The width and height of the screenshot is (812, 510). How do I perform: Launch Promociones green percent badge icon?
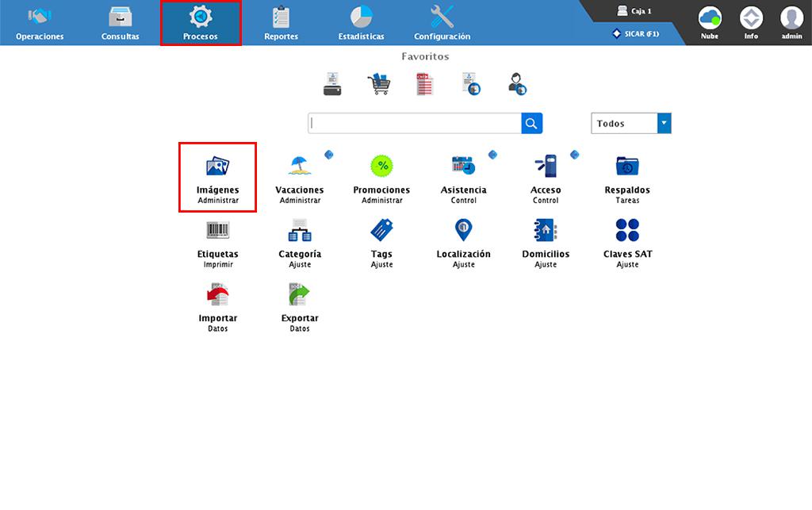[x=381, y=167]
